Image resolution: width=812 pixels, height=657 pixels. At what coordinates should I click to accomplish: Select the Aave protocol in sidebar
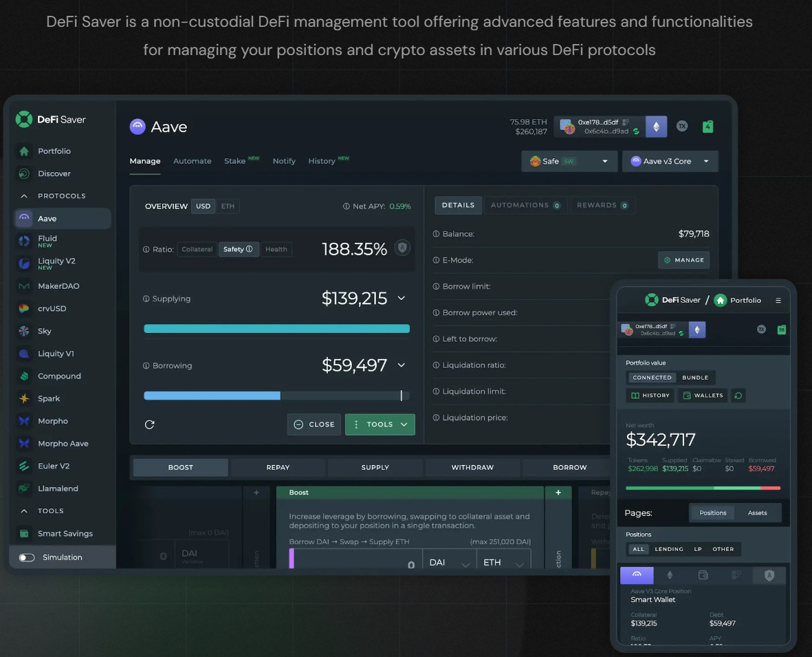coord(62,219)
